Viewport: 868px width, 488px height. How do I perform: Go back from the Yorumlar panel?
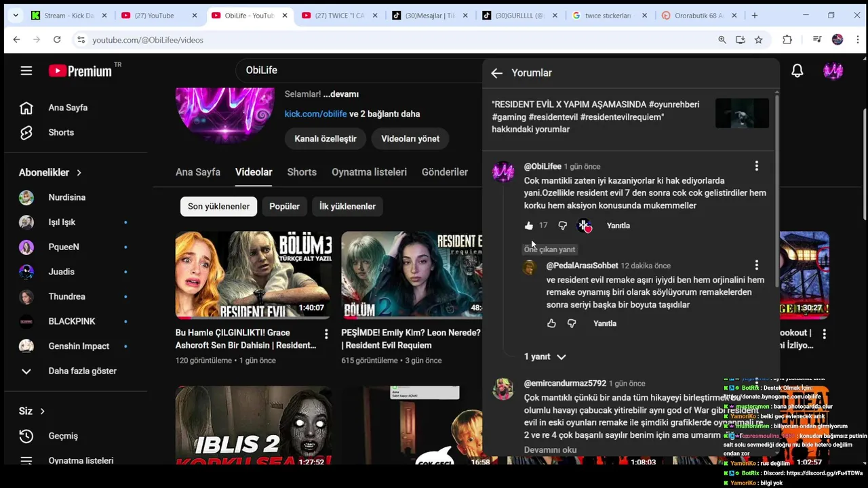pyautogui.click(x=496, y=73)
